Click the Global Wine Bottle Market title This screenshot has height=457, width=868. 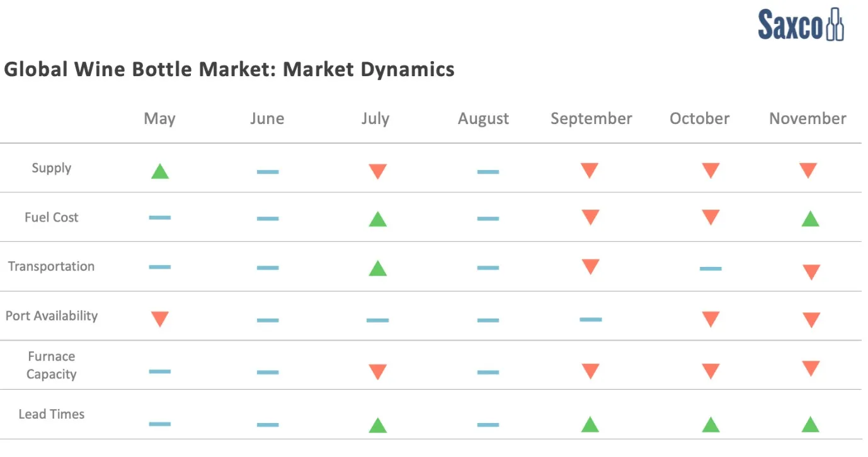point(229,69)
